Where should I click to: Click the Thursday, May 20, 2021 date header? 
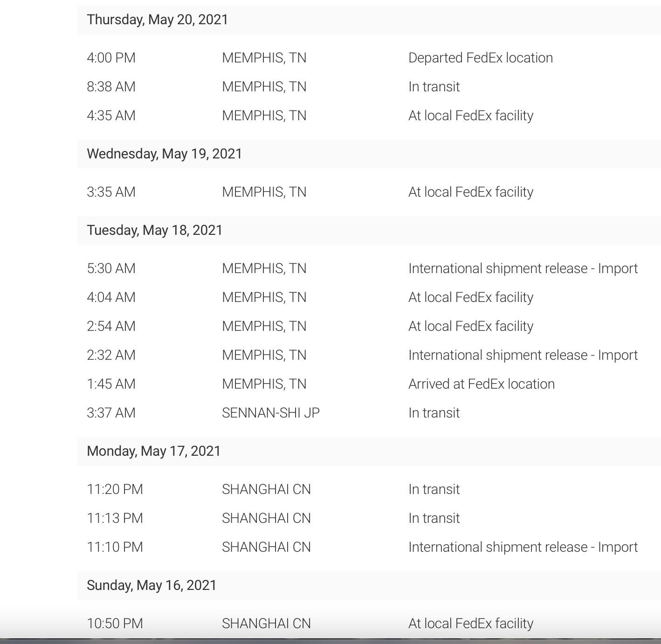[158, 20]
